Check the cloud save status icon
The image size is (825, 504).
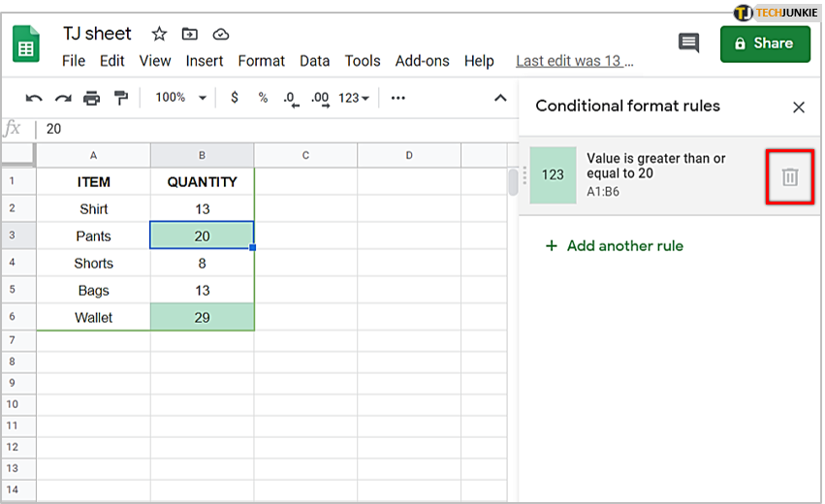pyautogui.click(x=220, y=35)
